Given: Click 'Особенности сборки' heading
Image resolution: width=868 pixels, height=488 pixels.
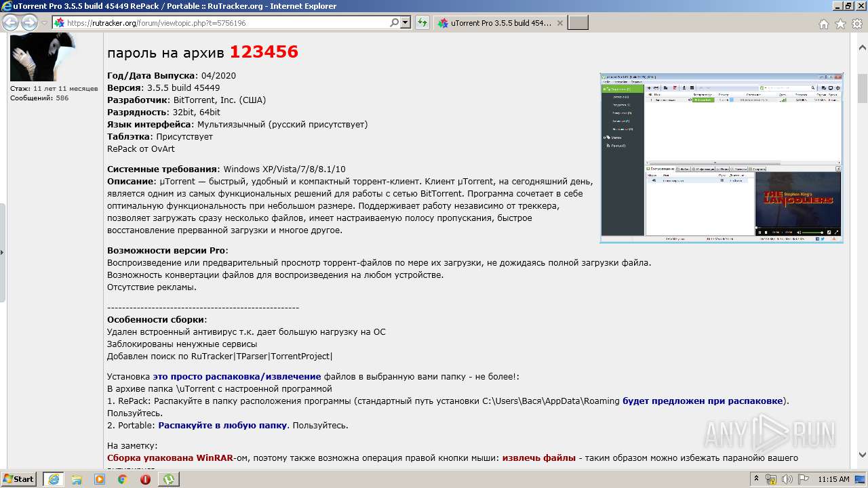Looking at the screenshot, I should coord(156,319).
